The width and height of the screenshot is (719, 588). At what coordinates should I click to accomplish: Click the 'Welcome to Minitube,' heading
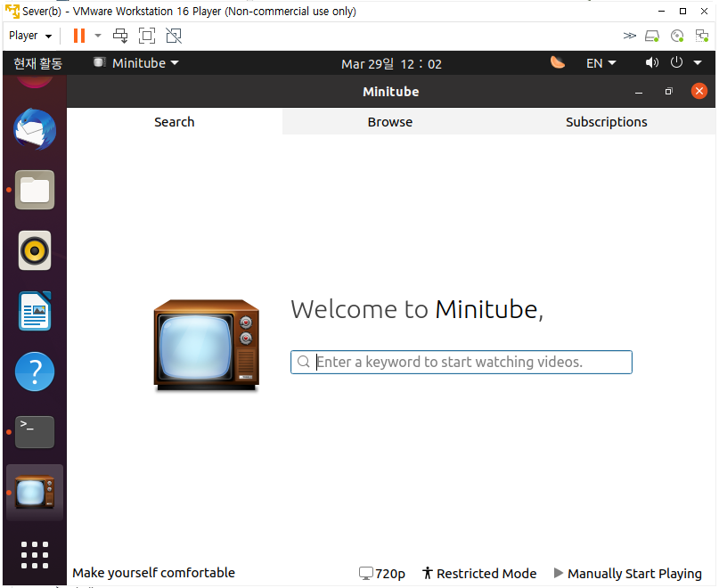417,310
